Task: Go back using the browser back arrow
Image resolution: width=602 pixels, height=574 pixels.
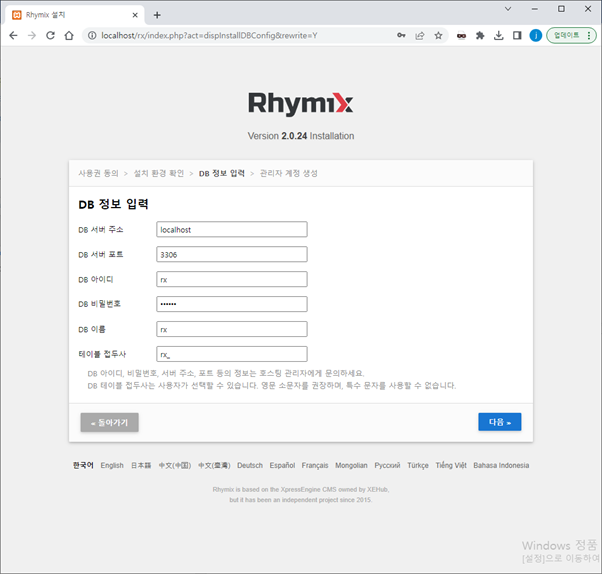Action: click(13, 36)
